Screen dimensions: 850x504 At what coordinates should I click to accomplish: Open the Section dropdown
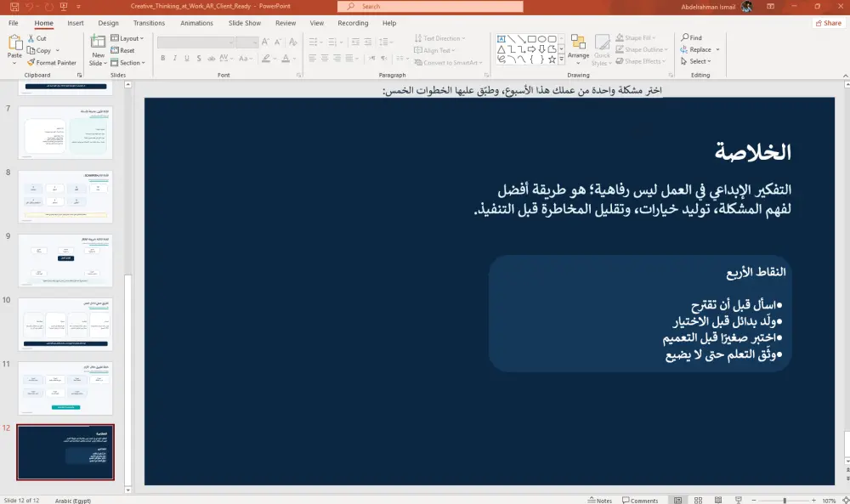(x=128, y=63)
